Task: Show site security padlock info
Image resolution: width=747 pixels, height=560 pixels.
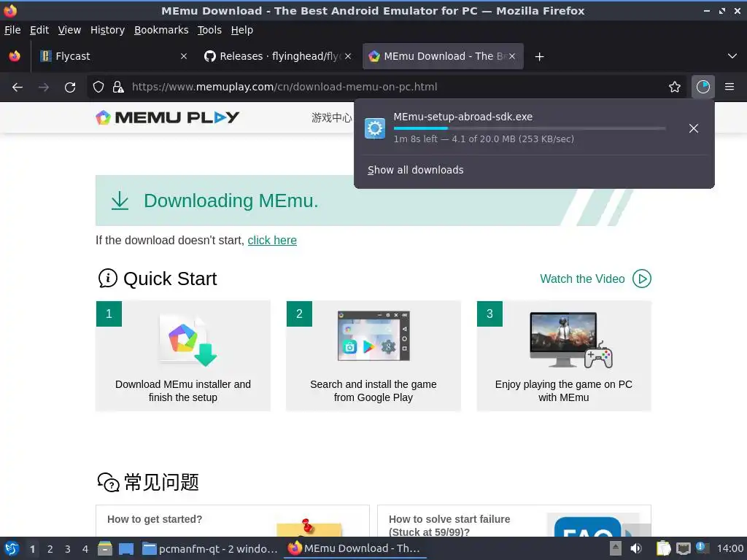Action: point(118,87)
